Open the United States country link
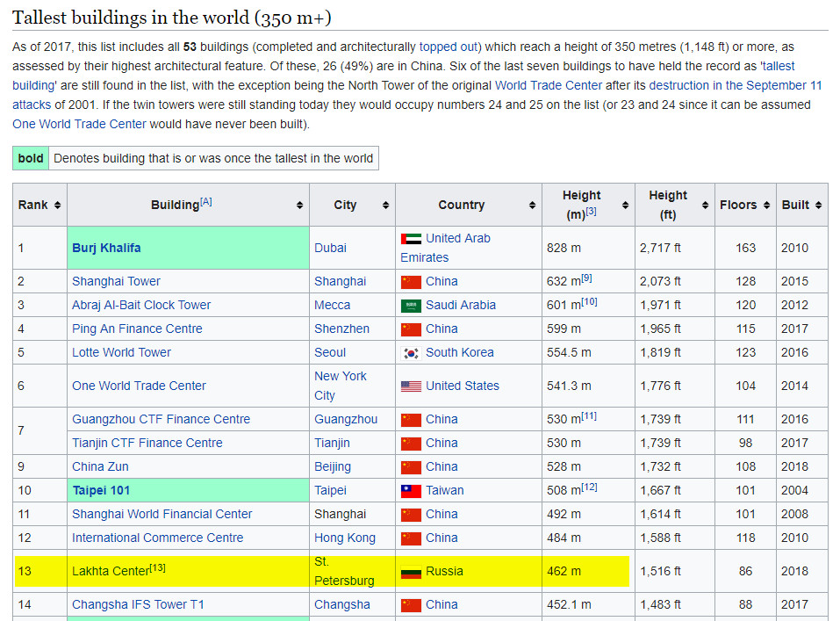840x621 pixels. [463, 386]
